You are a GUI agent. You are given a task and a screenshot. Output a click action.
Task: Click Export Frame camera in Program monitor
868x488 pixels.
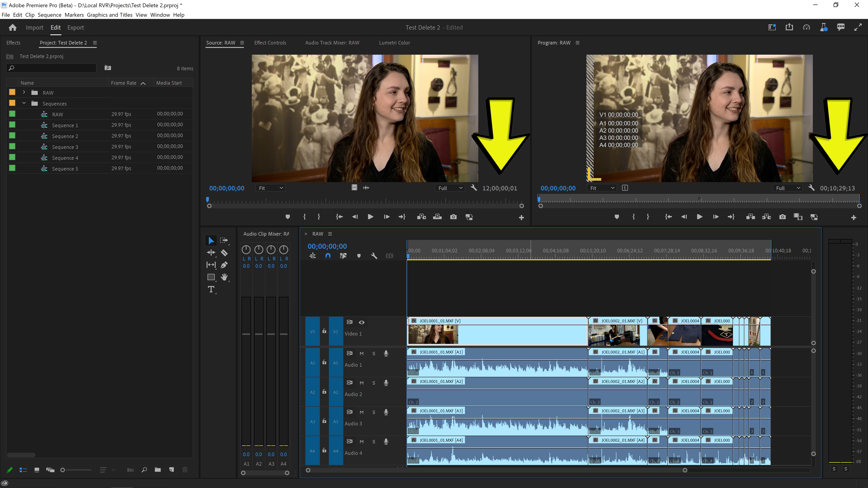[782, 217]
